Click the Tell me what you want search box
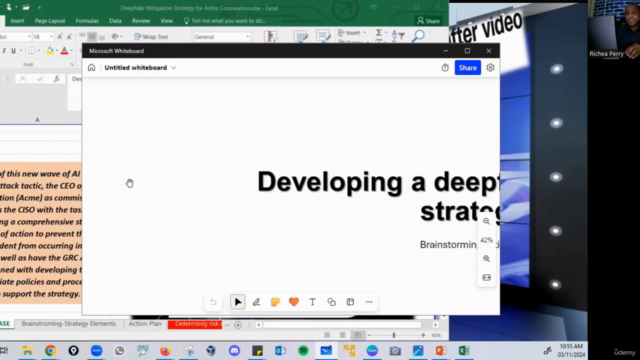640x360 pixels. click(x=224, y=21)
